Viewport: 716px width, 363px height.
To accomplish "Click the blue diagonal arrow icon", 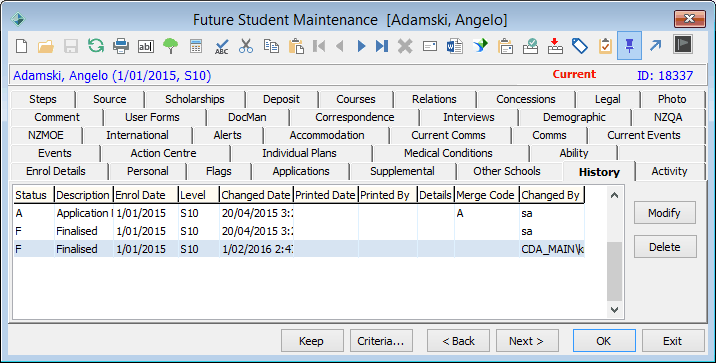I will click(x=655, y=46).
